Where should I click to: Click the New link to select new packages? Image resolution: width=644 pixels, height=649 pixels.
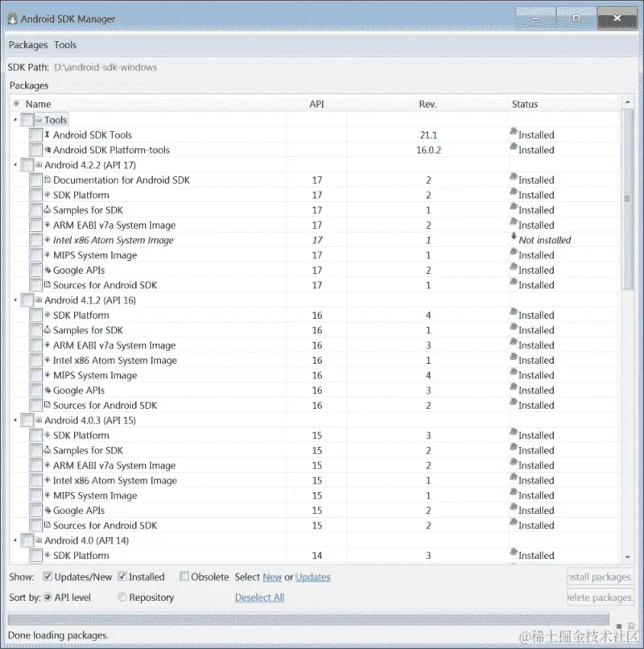coord(272,577)
